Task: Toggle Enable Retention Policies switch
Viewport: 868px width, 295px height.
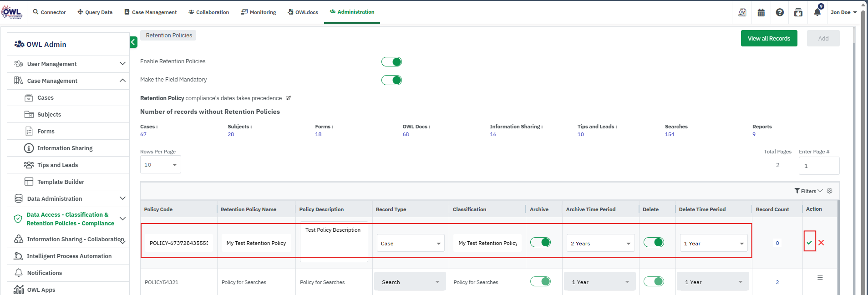Action: (391, 62)
